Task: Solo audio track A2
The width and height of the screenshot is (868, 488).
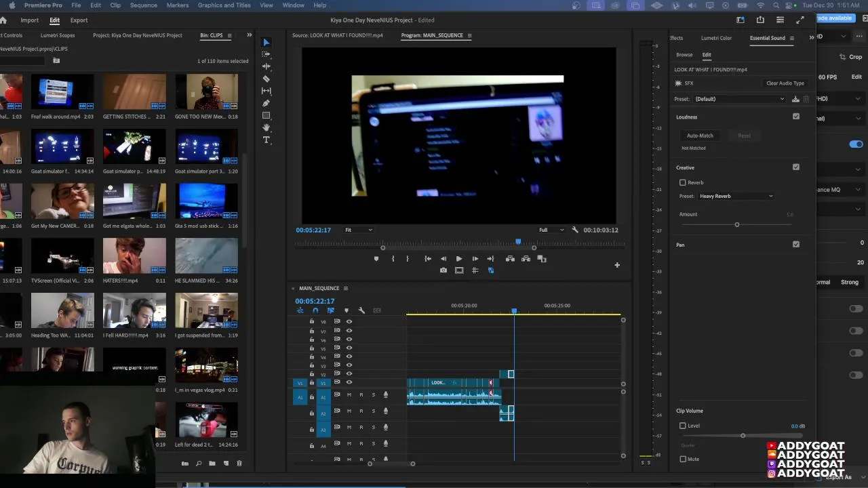Action: point(373,411)
